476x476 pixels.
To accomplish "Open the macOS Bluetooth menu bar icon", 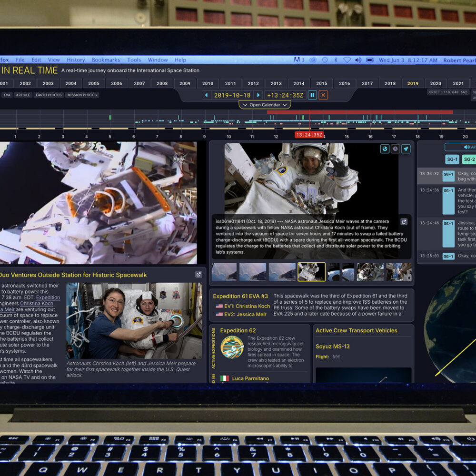I will click(337, 60).
